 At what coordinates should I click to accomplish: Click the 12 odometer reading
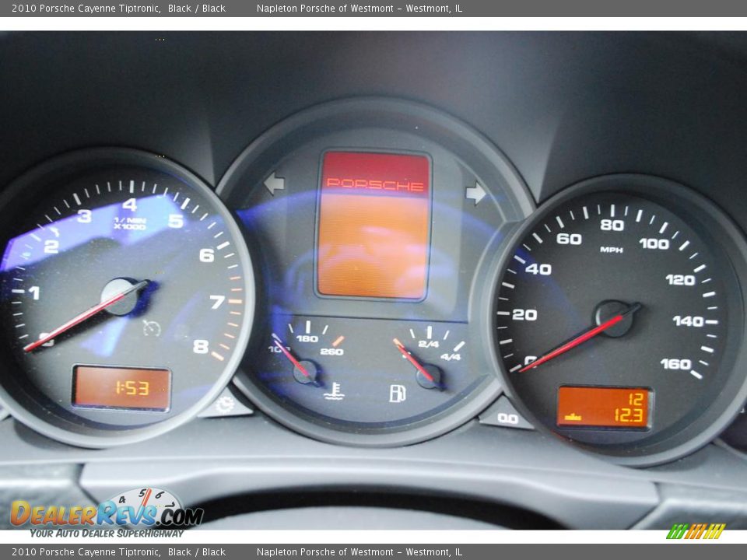pos(636,398)
